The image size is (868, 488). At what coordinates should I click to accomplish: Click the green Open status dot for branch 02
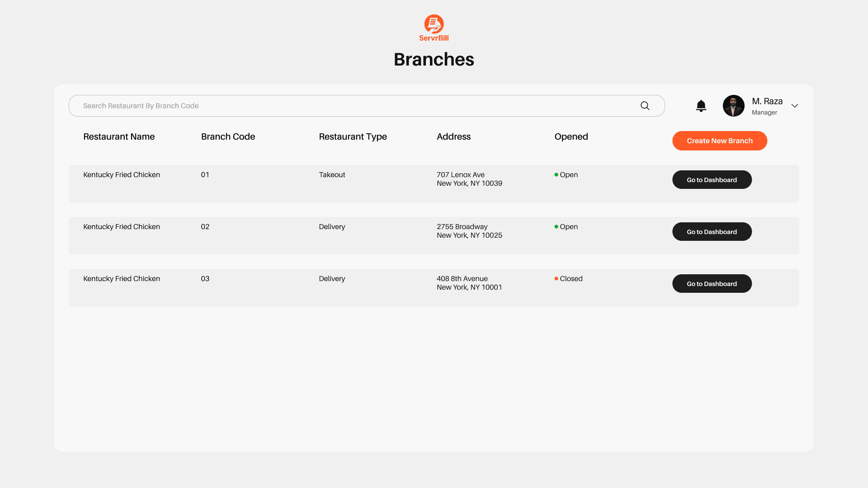pos(556,227)
